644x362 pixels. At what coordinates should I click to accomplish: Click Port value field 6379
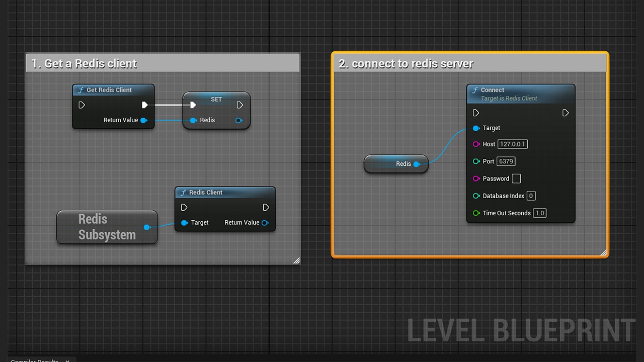tap(506, 161)
